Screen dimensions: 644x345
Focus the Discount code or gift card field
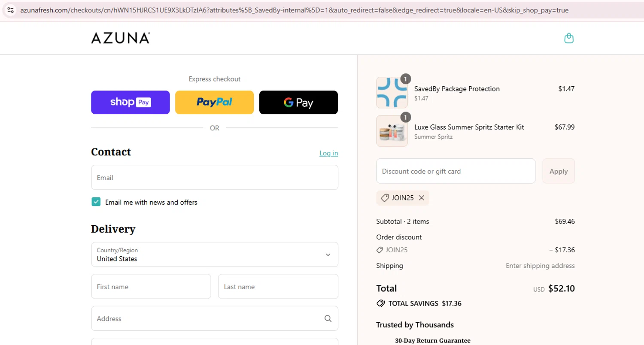[x=456, y=171]
